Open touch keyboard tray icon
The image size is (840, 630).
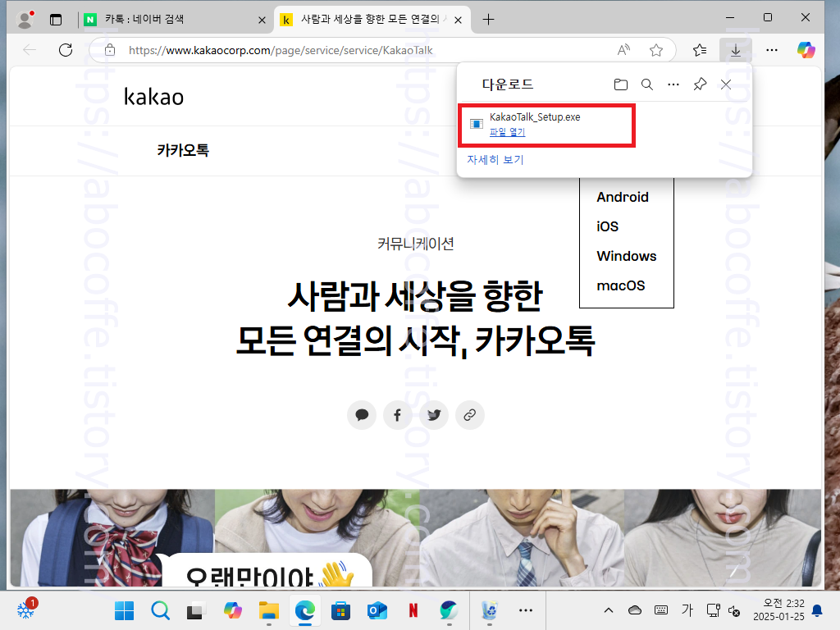click(x=661, y=610)
